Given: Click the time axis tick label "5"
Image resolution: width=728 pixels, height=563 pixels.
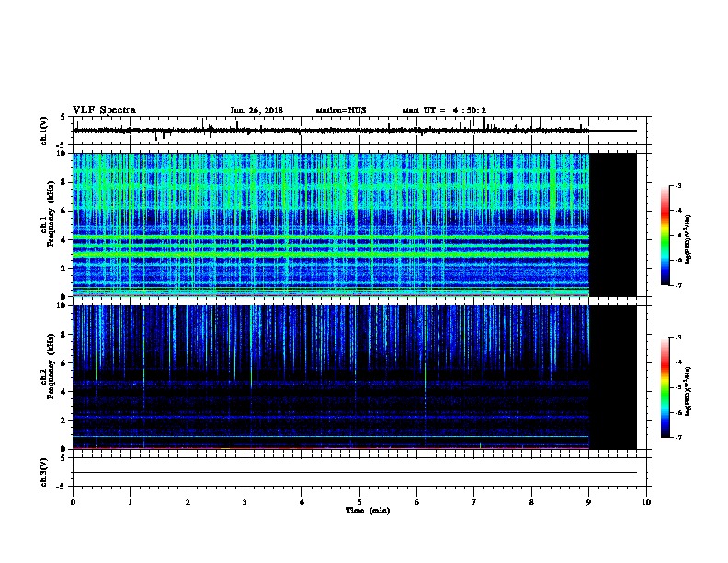Looking at the screenshot, I should coord(359,501).
